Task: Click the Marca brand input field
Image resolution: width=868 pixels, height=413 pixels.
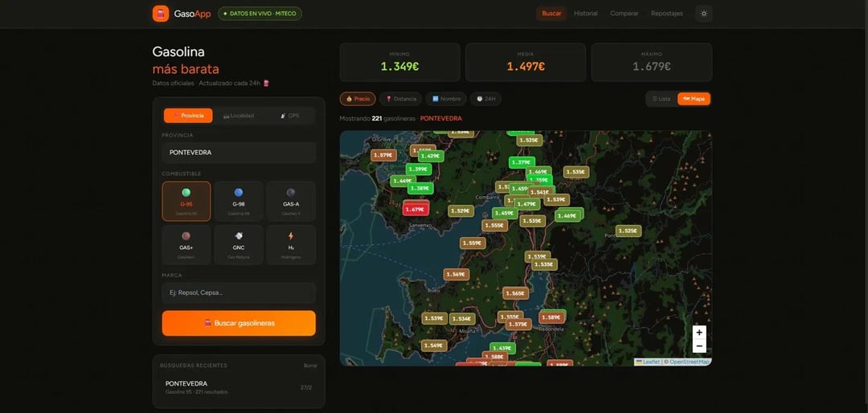Action: 239,292
